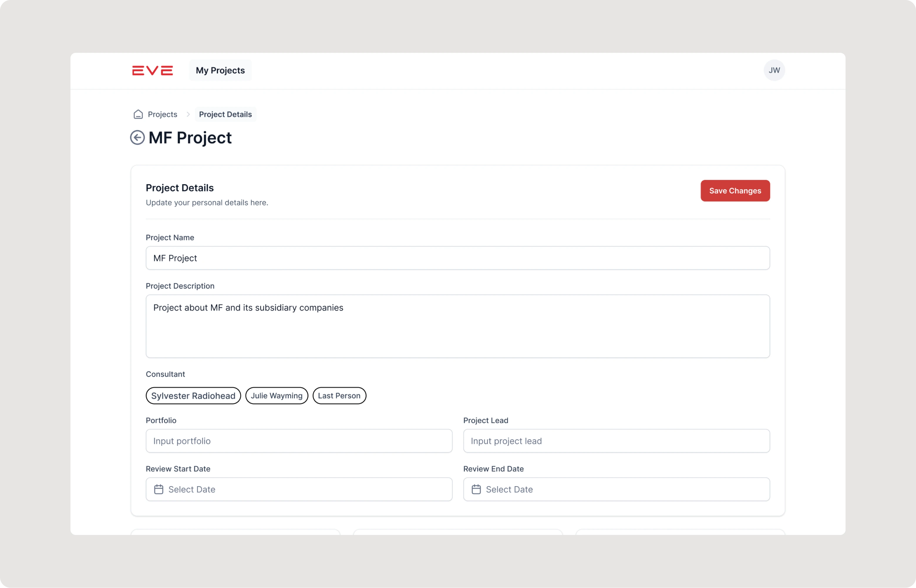Click the home icon in breadcrumb
The image size is (916, 588).
tap(138, 114)
